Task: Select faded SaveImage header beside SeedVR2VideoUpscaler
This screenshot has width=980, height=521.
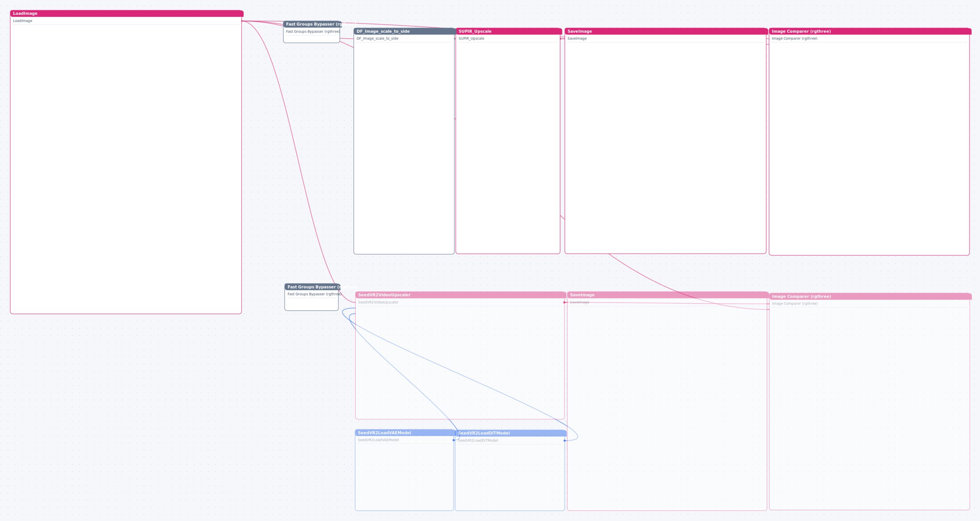Action: coord(668,295)
